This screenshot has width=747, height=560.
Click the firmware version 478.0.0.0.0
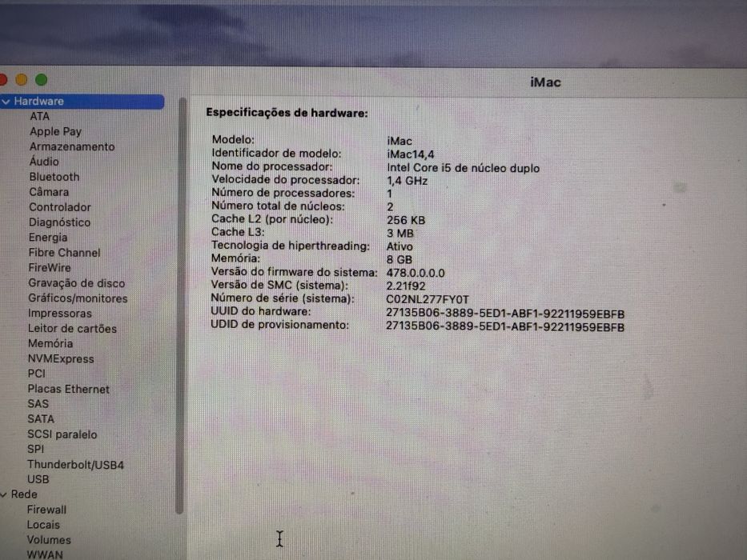(x=416, y=274)
